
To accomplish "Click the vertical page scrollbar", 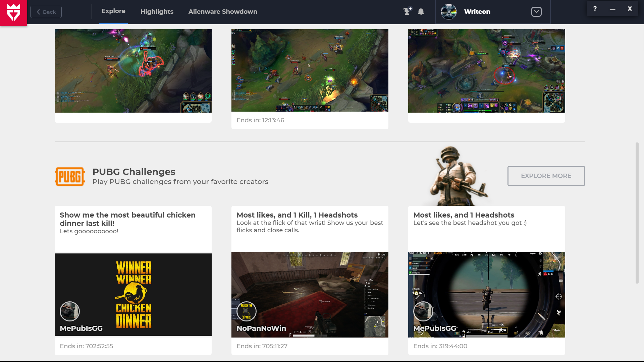I will (637, 213).
